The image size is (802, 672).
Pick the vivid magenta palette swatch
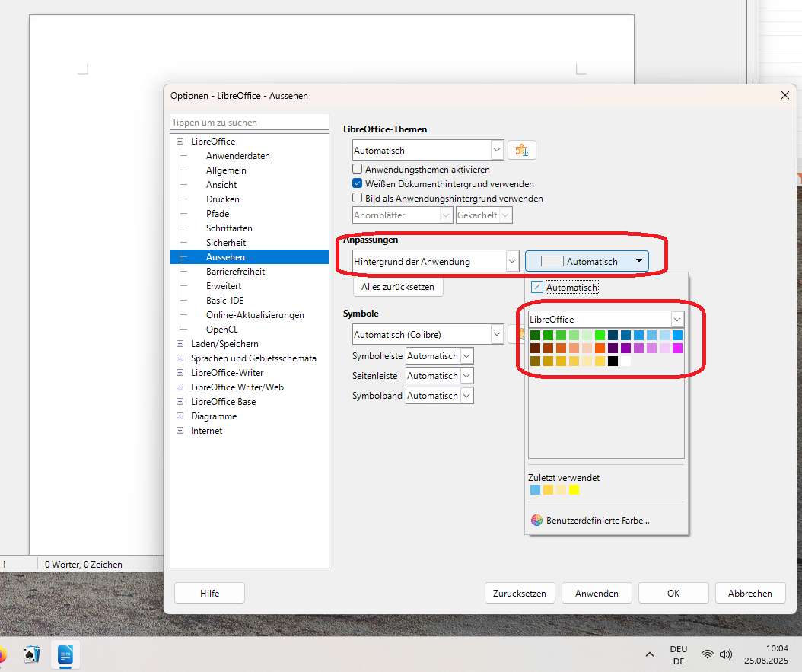pyautogui.click(x=678, y=349)
